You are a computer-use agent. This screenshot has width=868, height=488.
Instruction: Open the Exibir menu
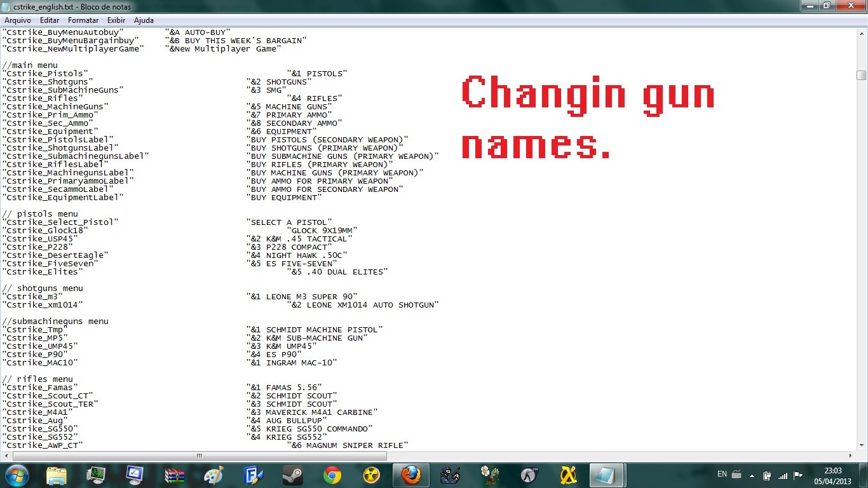116,20
